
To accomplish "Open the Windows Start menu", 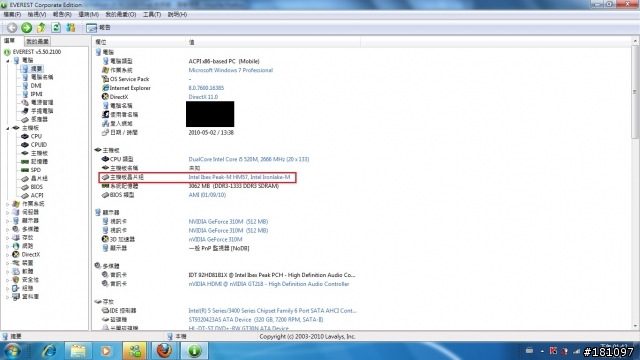I will pos(12,351).
